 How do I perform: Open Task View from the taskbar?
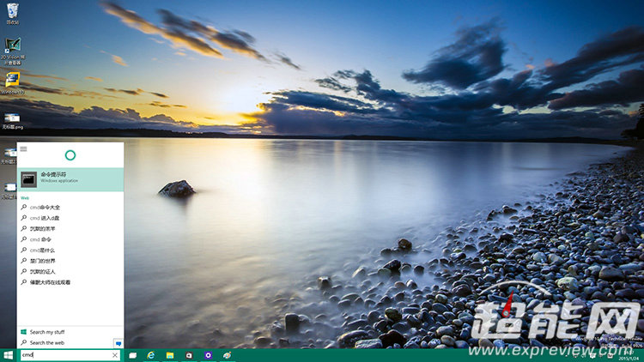(133, 354)
